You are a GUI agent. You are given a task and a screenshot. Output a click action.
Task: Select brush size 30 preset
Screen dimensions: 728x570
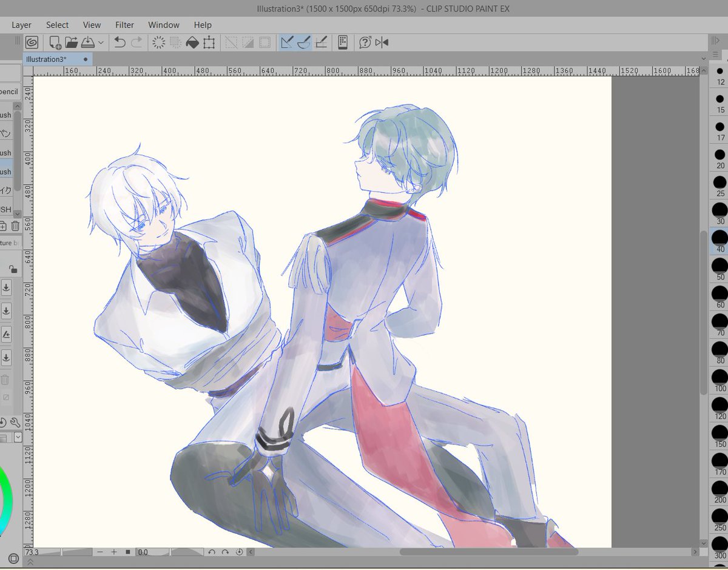pos(720,215)
